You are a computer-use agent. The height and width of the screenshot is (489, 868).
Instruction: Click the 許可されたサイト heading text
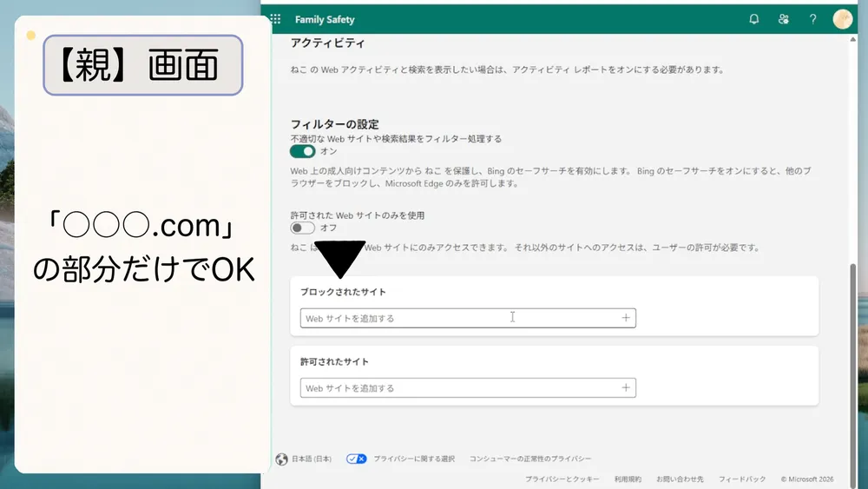[x=334, y=361]
